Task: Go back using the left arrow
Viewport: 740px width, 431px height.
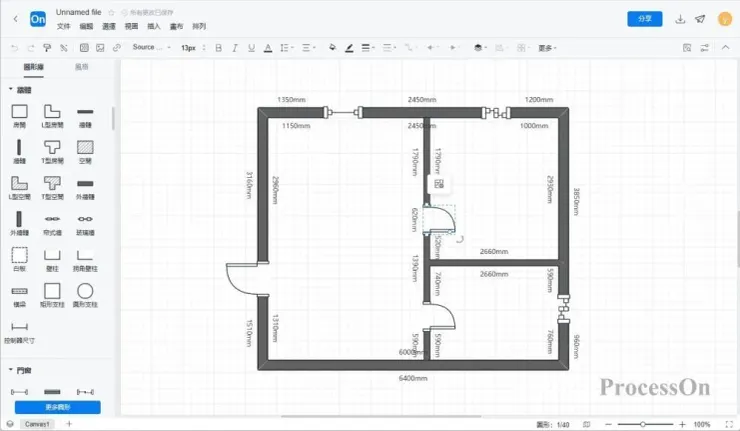Action: coord(16,19)
